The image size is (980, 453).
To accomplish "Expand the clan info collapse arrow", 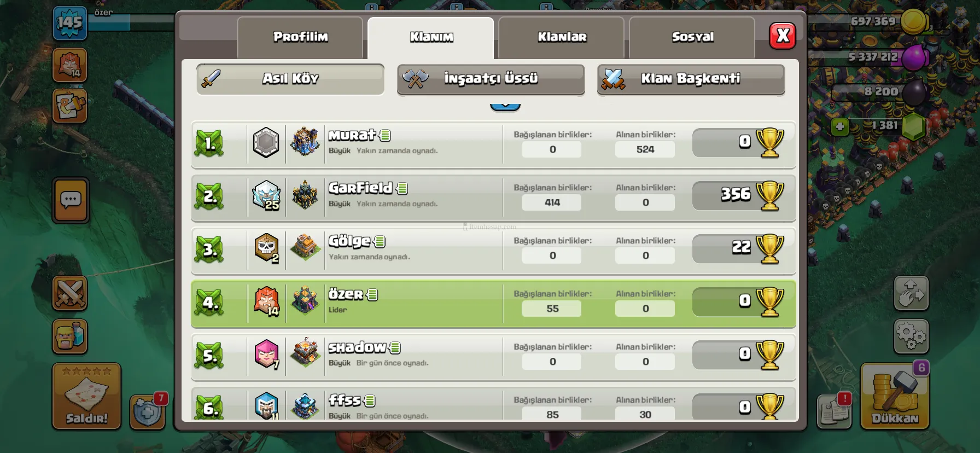I will pyautogui.click(x=505, y=106).
